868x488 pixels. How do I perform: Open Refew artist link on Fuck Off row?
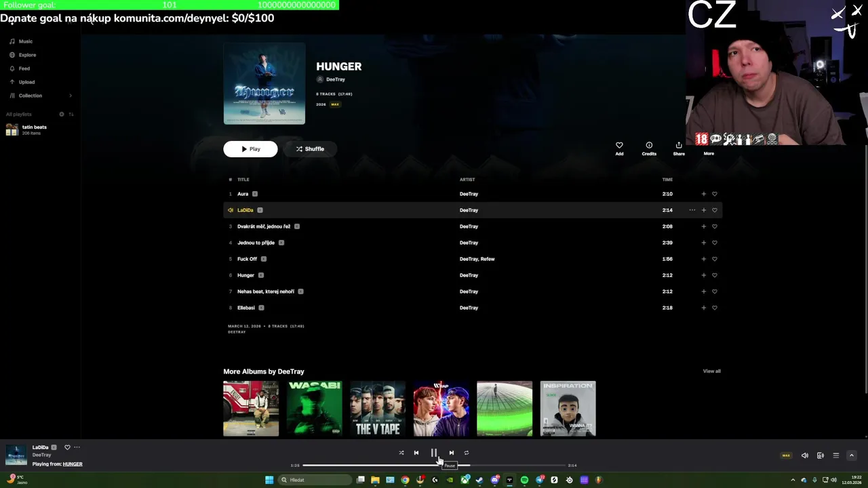point(488,259)
